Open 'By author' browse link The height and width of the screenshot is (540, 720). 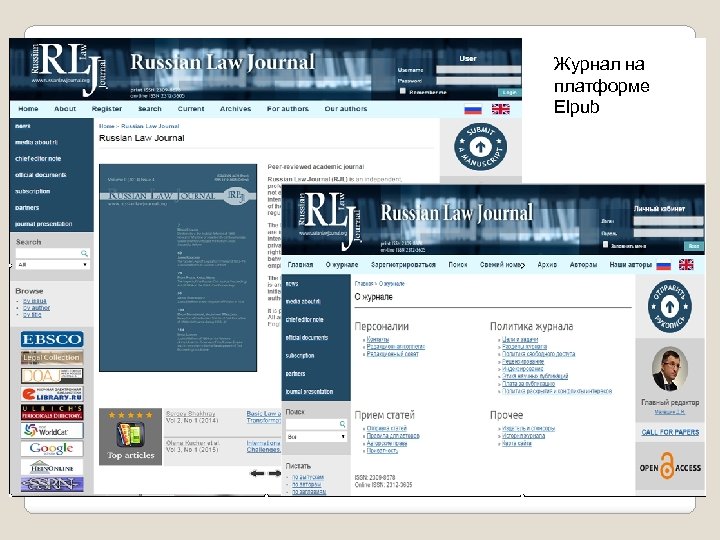pyautogui.click(x=36, y=308)
